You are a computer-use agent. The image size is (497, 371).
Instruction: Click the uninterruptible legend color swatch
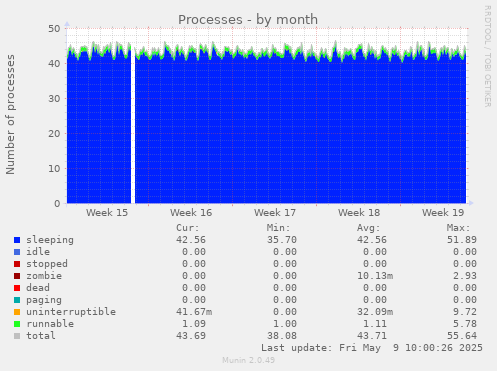click(17, 312)
